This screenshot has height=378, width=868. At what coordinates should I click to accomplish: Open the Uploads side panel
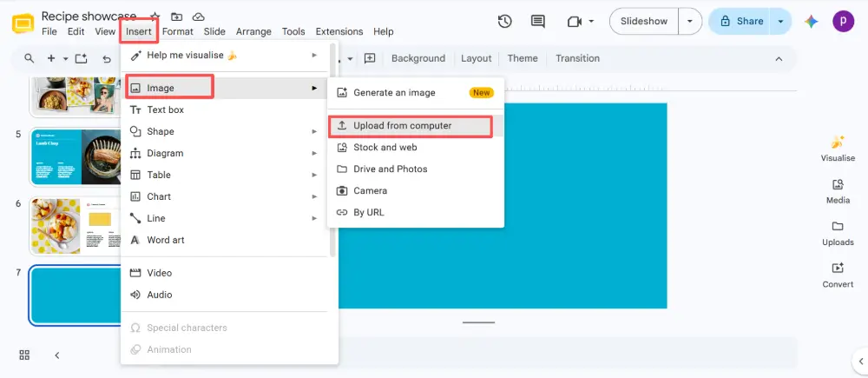838,233
